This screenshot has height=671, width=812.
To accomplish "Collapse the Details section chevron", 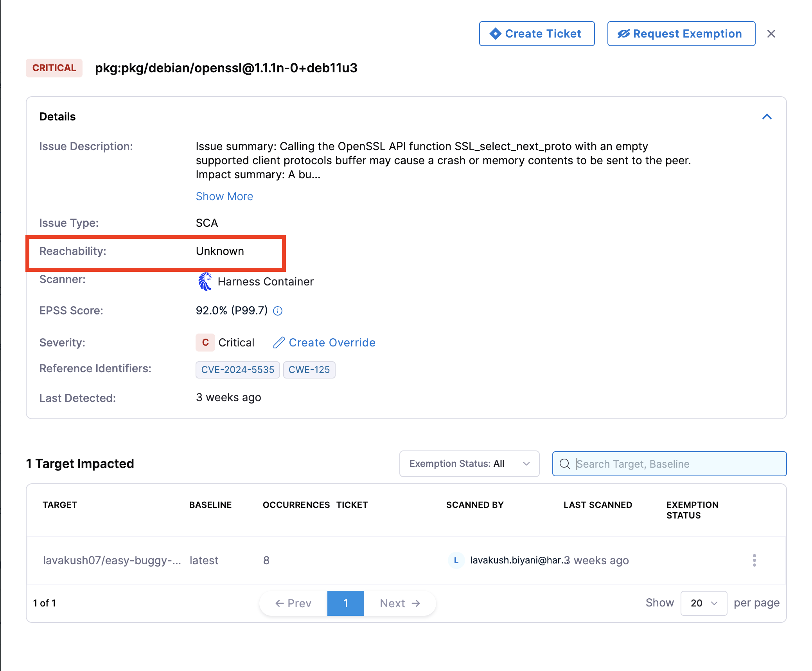I will 767,117.
